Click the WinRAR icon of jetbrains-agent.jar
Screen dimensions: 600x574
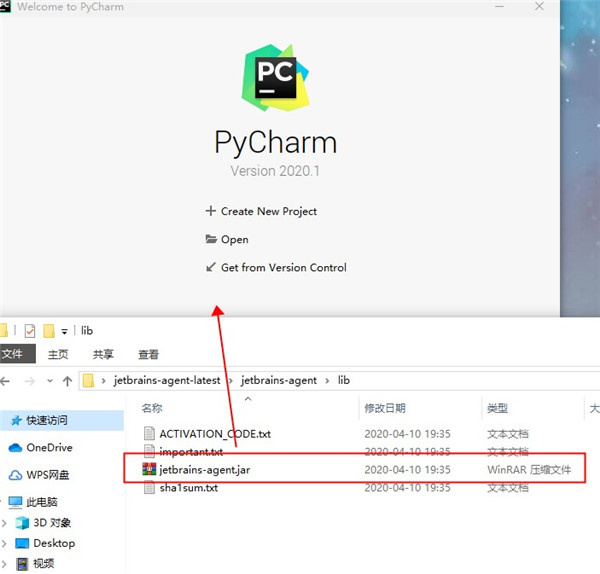pyautogui.click(x=149, y=469)
